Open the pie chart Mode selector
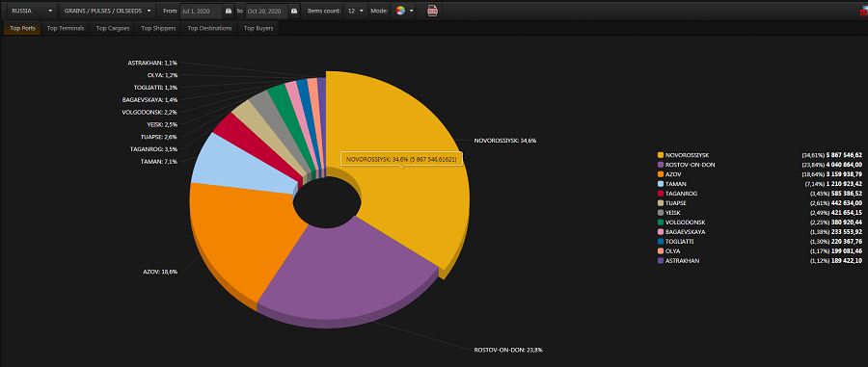The width and height of the screenshot is (868, 367). pyautogui.click(x=403, y=11)
